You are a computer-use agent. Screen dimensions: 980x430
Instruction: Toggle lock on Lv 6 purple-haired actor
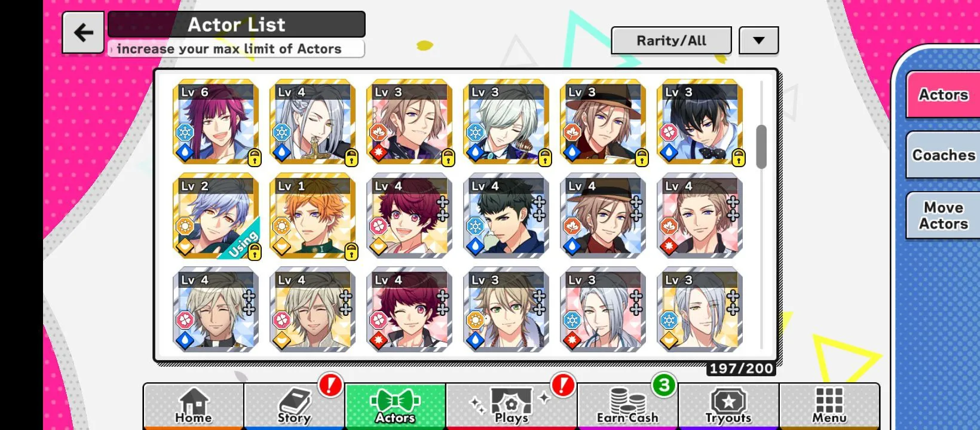click(x=255, y=158)
